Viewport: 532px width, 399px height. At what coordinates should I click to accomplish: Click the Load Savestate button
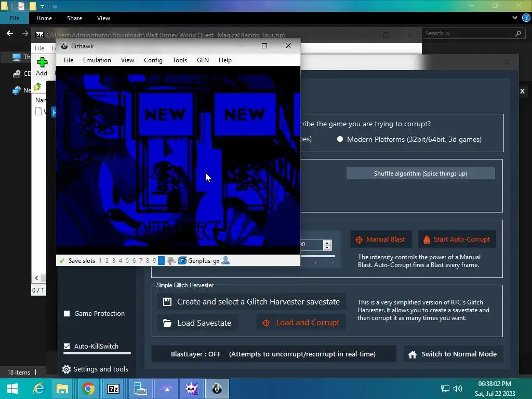[198, 323]
